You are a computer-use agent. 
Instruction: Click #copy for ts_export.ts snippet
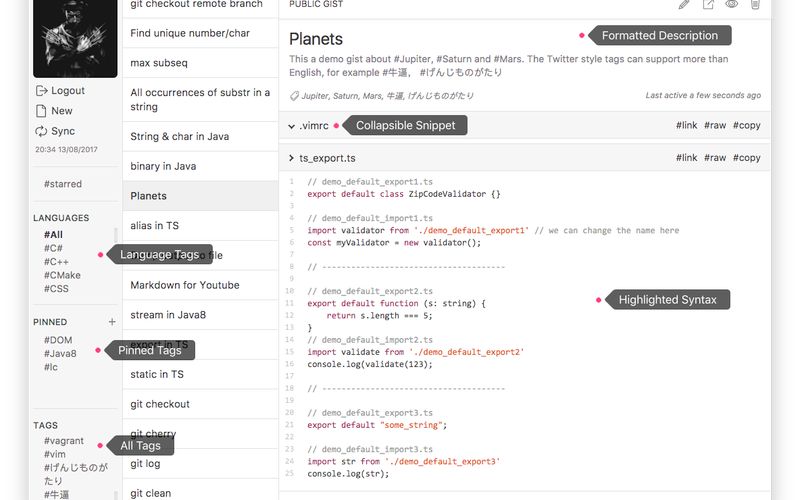[746, 158]
